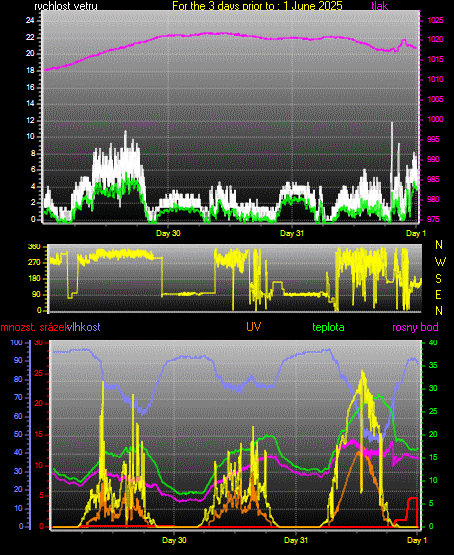Click the pink 'tlak' pressure label
The image size is (454, 555).
pos(380,5)
